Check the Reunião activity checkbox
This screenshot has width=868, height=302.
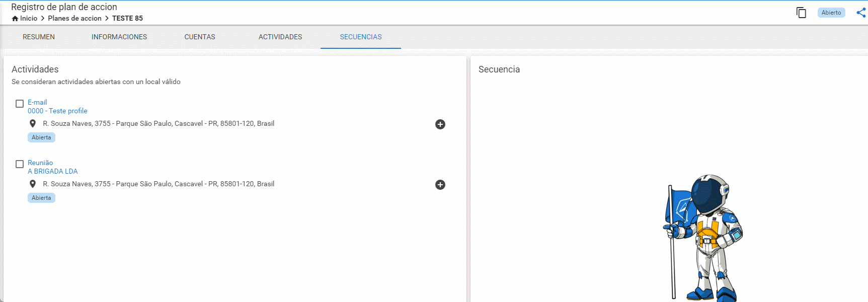pos(20,164)
